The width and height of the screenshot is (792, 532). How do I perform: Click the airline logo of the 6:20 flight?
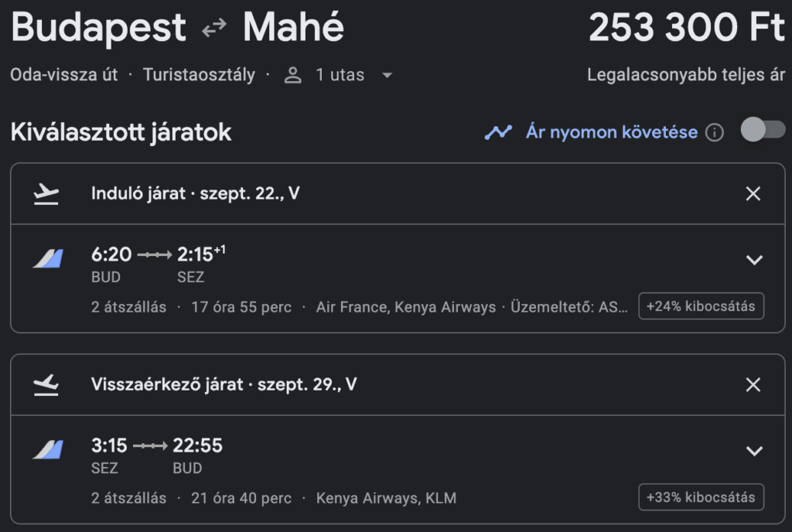click(49, 258)
